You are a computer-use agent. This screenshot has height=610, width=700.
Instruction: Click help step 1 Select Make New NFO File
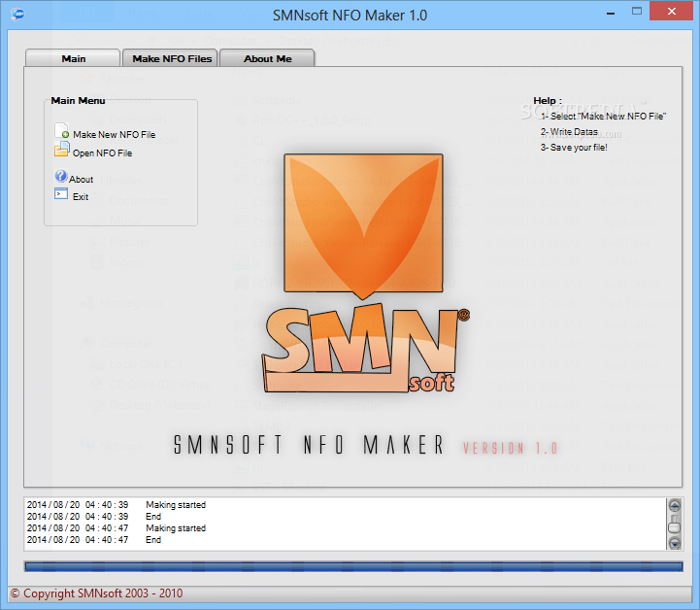pos(603,117)
